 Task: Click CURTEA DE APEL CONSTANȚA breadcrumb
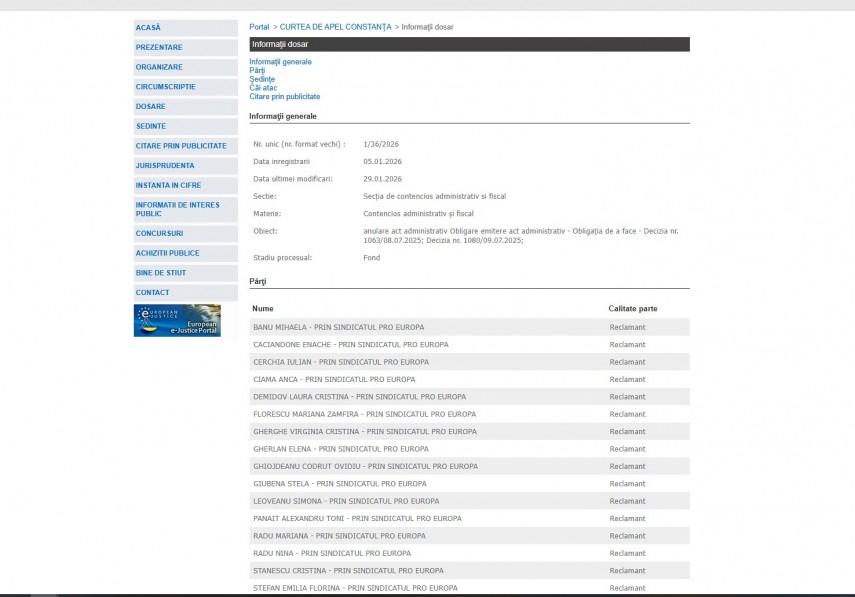pos(335,27)
